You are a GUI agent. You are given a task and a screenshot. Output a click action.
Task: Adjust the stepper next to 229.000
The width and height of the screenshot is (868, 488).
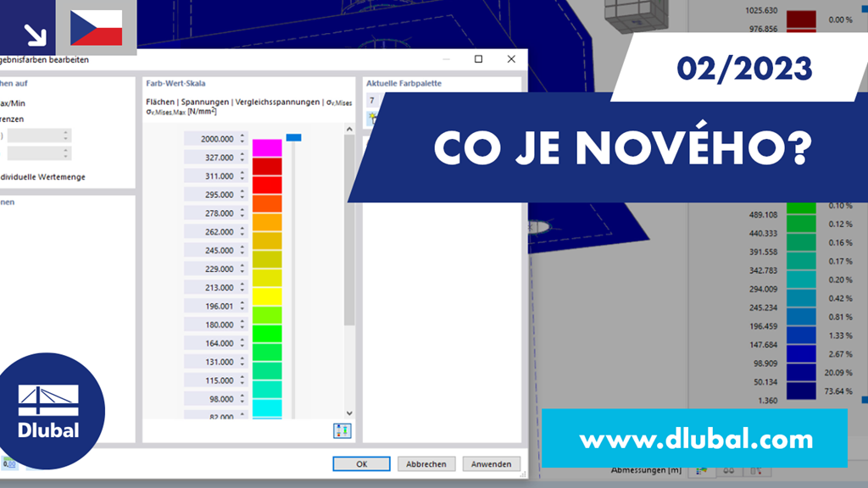point(242,269)
